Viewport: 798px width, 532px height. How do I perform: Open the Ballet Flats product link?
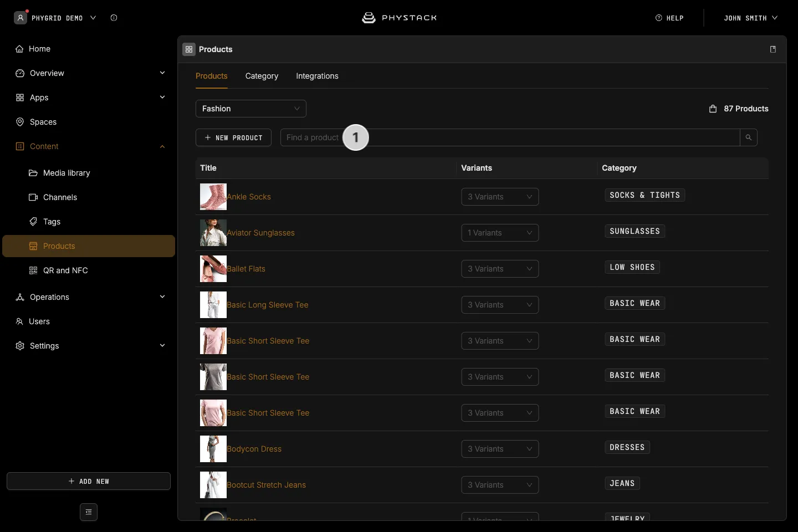click(x=246, y=269)
